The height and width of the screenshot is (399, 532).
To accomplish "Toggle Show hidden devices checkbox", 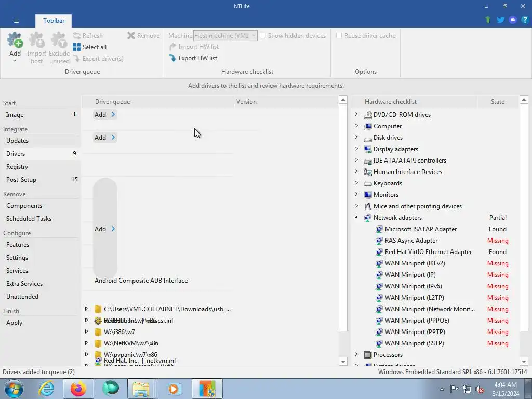I will pos(262,36).
